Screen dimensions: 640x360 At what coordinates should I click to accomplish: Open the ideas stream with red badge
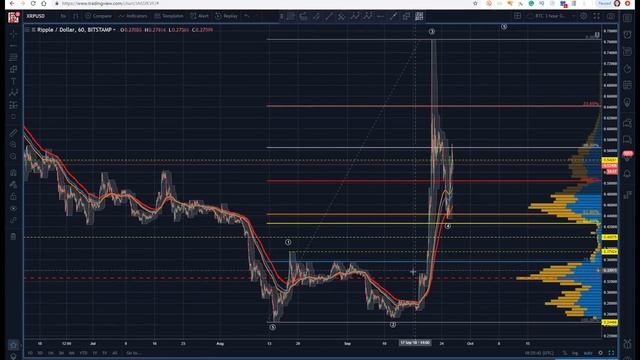pyautogui.click(x=627, y=155)
